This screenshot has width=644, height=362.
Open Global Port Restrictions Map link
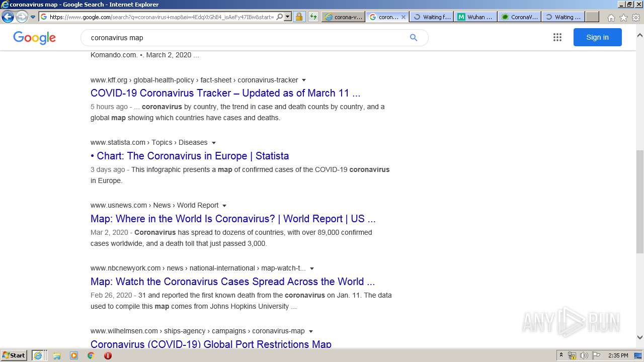(211, 344)
